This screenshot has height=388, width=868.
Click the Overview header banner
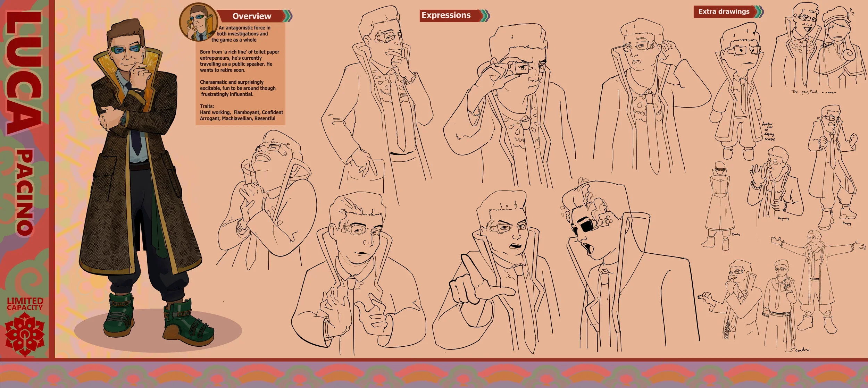pos(251,16)
